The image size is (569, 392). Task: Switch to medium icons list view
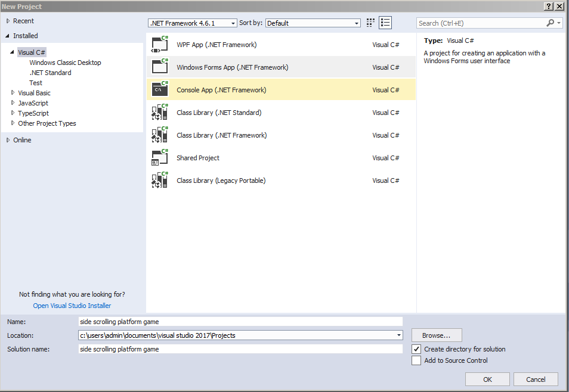[x=385, y=23]
